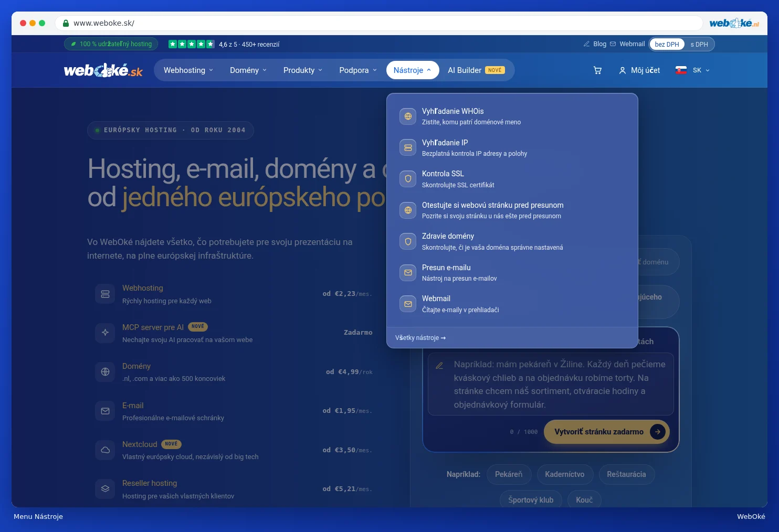
Task: Open the AI Builder page
Action: pos(476,70)
